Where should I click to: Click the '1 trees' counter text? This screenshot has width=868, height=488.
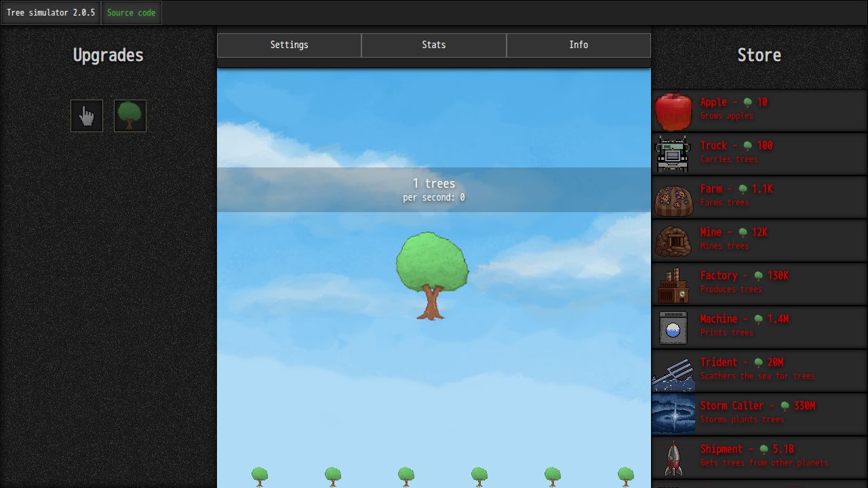tap(434, 184)
